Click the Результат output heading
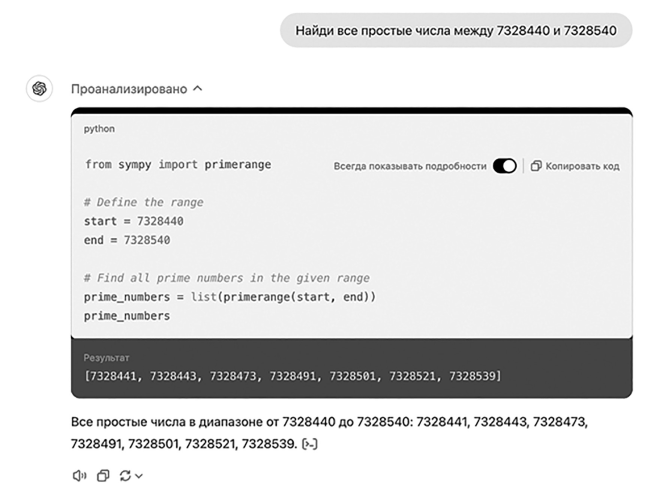The width and height of the screenshot is (650, 498). [106, 358]
